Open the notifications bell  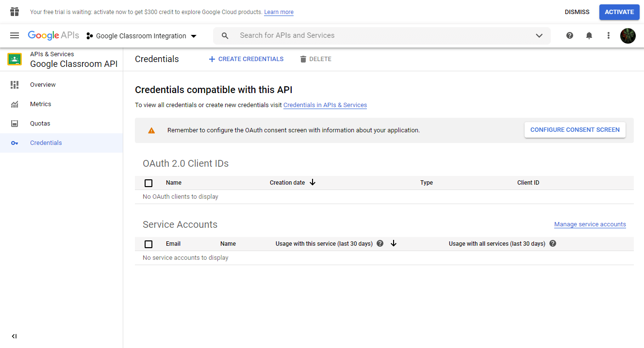589,35
